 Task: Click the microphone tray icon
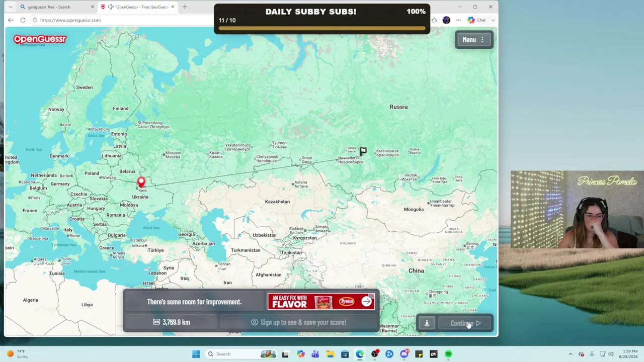[x=592, y=354]
